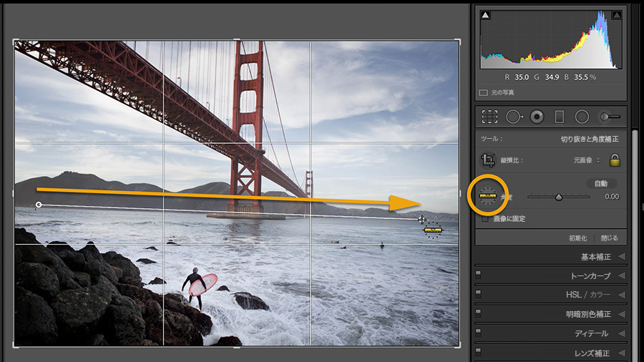Screen dimensions: 644x362
Task: Click top-center crop edge handle
Action: pyautogui.click(x=237, y=40)
